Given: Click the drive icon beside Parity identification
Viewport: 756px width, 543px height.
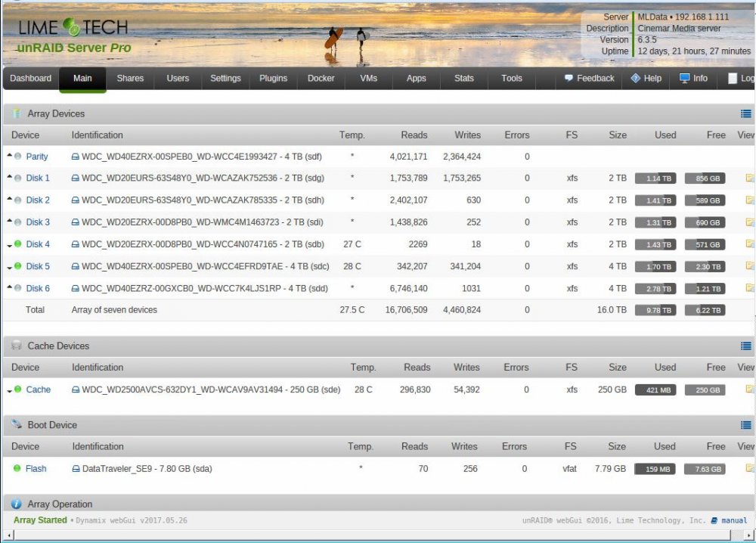Looking at the screenshot, I should coord(75,157).
